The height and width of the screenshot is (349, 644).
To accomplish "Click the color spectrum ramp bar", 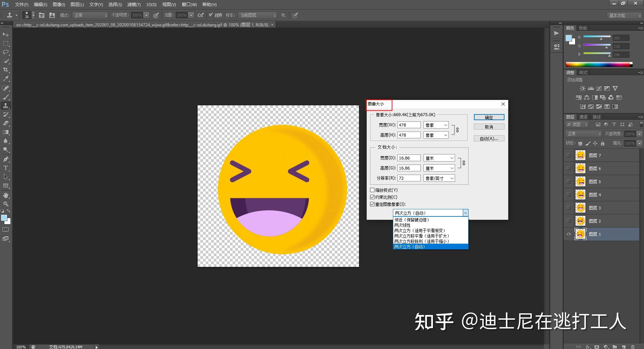I will 598,65.
